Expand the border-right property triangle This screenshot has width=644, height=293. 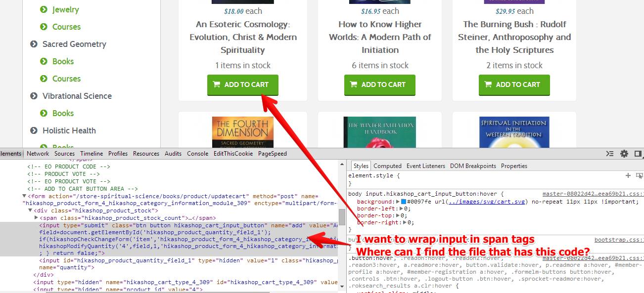[405, 222]
